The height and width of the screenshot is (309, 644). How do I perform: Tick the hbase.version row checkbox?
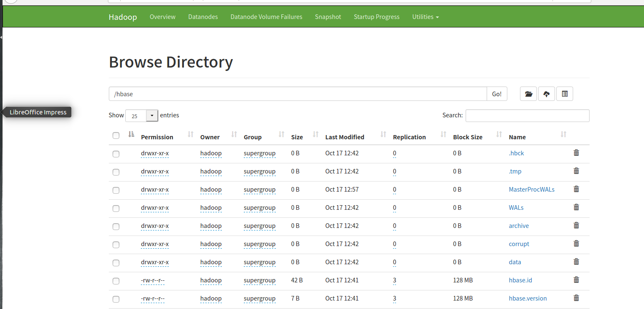(x=116, y=299)
